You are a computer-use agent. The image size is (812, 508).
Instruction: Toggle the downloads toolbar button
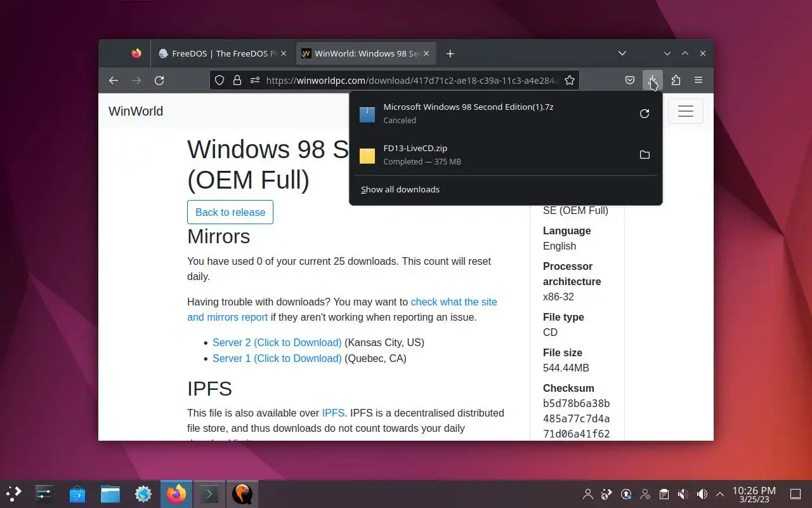click(652, 81)
